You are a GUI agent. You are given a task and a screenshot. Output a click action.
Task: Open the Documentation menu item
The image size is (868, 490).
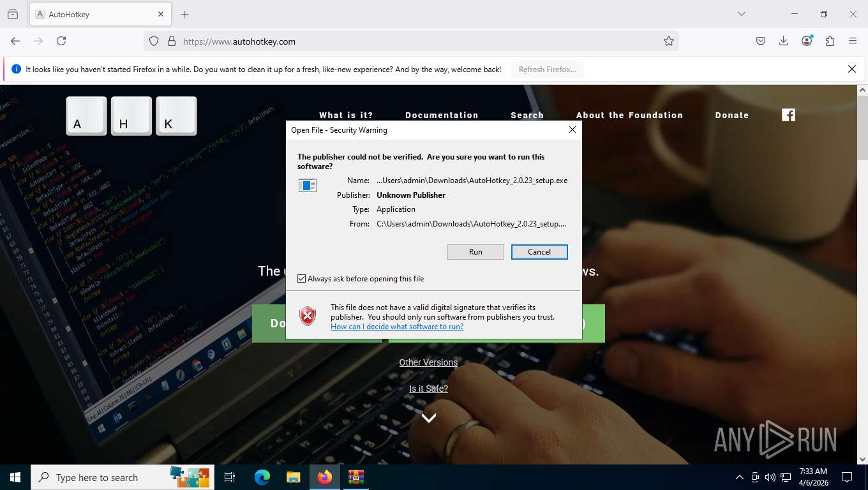click(442, 115)
